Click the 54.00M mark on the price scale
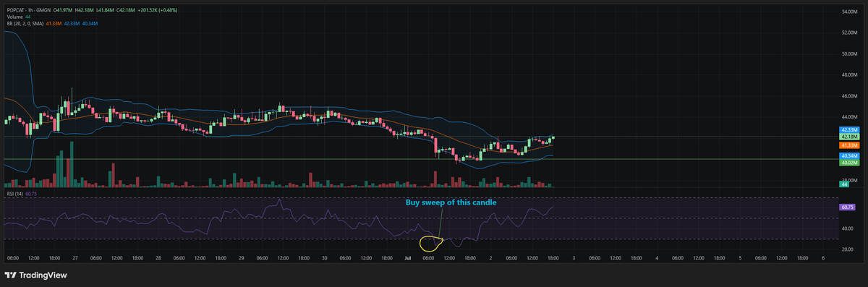The height and width of the screenshot is (287, 868). 849,12
